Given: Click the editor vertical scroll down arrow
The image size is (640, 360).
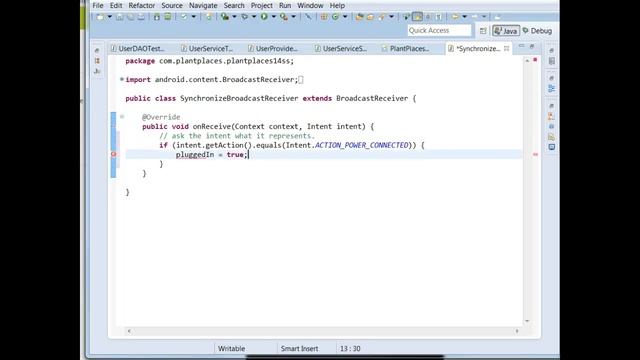Looking at the screenshot, I should (x=527, y=321).
